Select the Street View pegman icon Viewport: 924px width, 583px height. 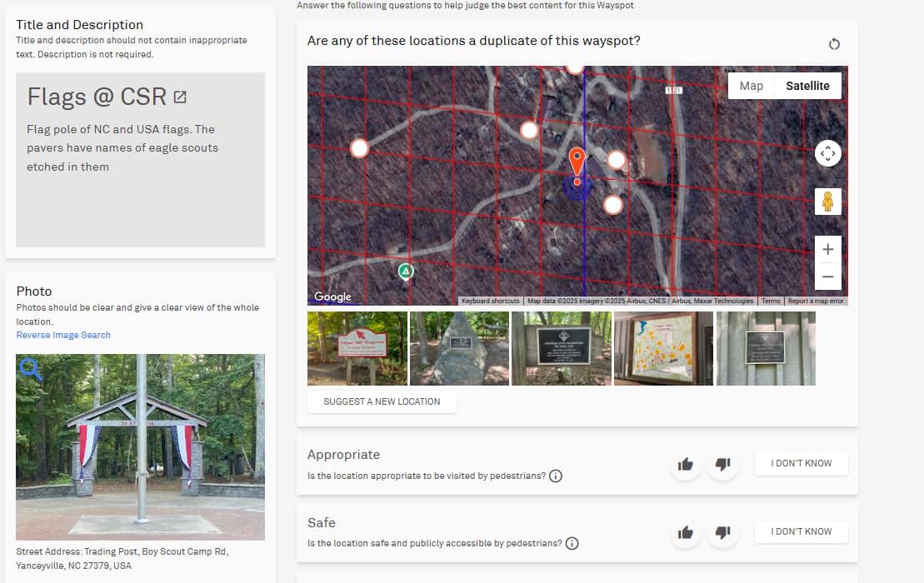click(x=828, y=202)
